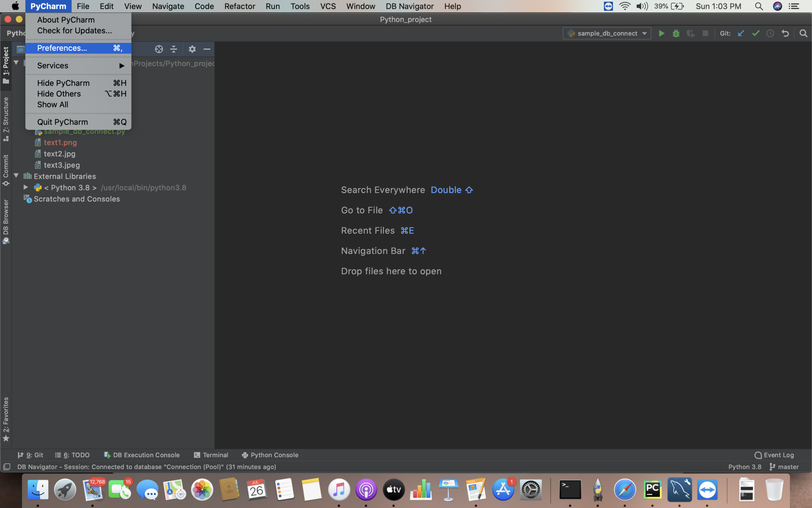
Task: Select Hide Others menu entry
Action: coord(79,94)
